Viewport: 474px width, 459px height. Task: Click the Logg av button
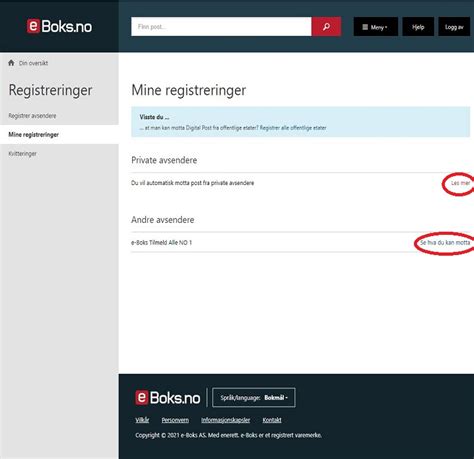(454, 27)
